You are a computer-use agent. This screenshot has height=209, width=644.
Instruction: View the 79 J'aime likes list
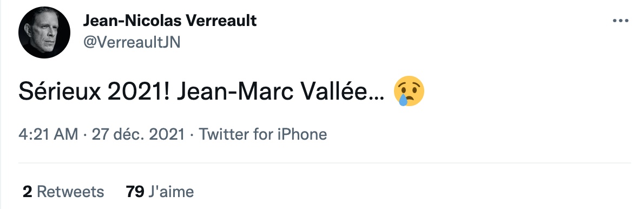coord(160,191)
